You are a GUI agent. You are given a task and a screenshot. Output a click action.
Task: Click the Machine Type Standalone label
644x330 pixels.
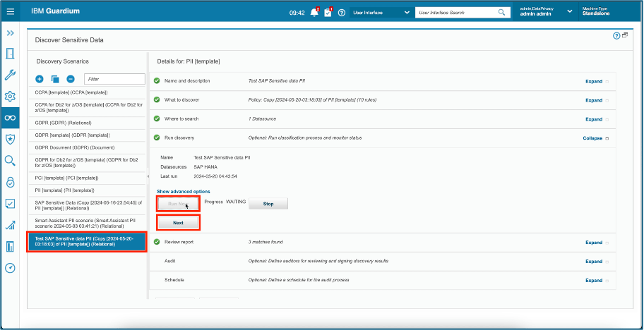[597, 11]
